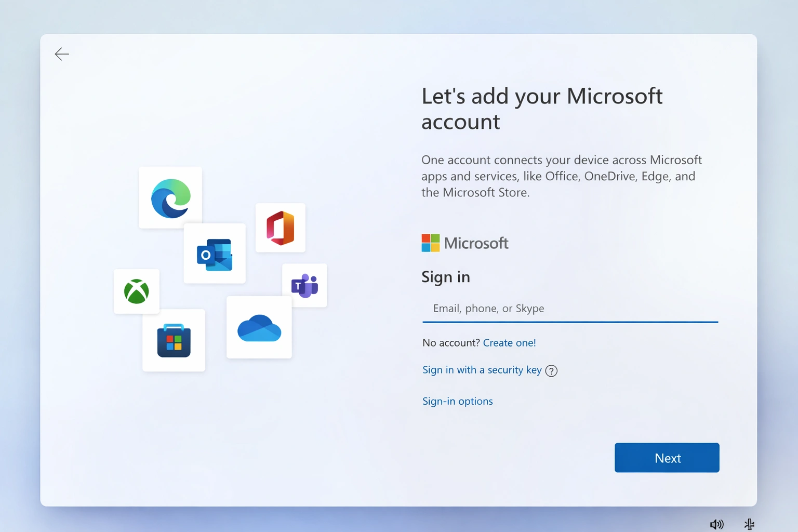This screenshot has height=532, width=798.
Task: Open Sign-in options
Action: 457,401
